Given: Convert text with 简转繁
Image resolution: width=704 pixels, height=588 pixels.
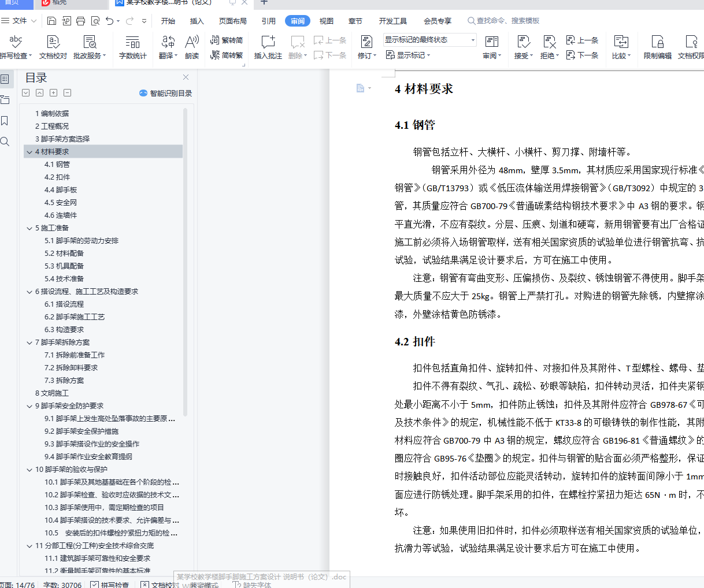Looking at the screenshot, I should [227, 55].
